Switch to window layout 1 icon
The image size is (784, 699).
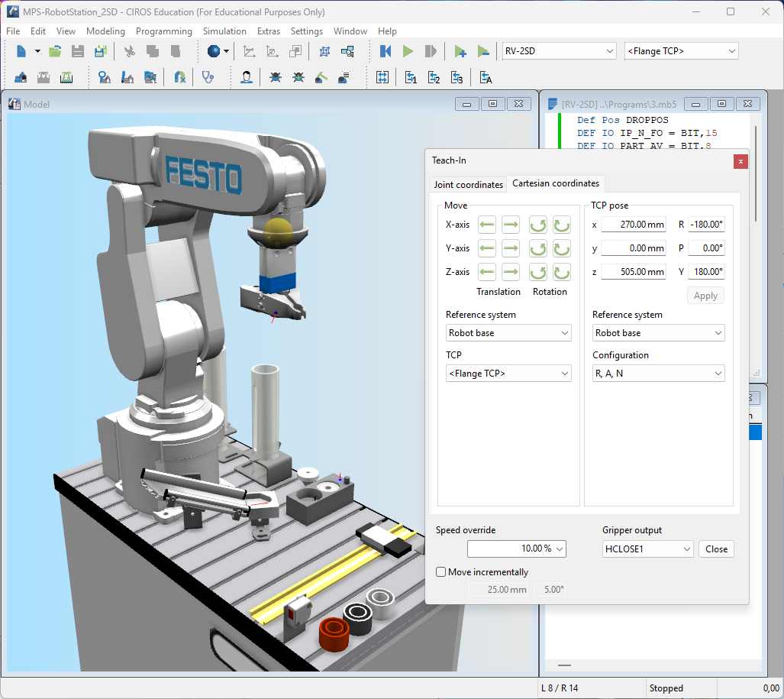(411, 78)
